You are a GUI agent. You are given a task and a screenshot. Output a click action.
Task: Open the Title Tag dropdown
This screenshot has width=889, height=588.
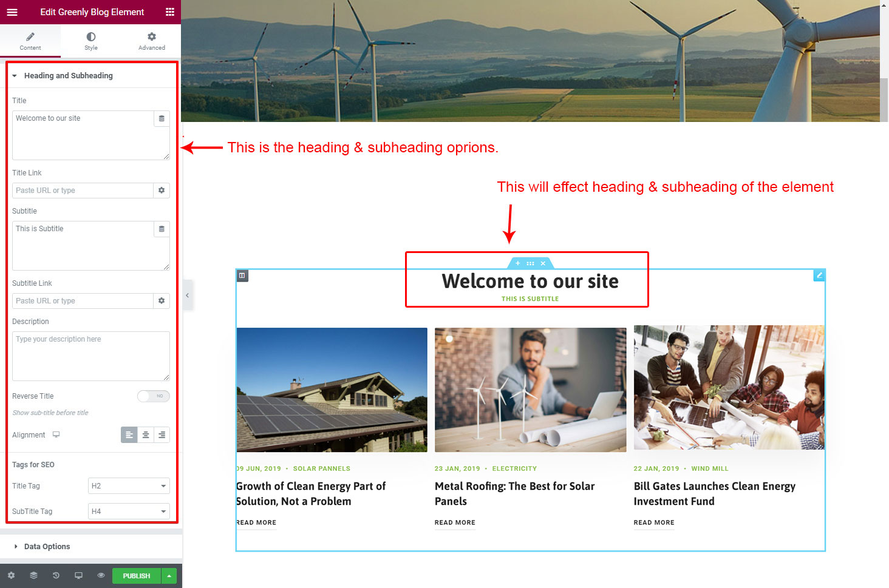(129, 486)
